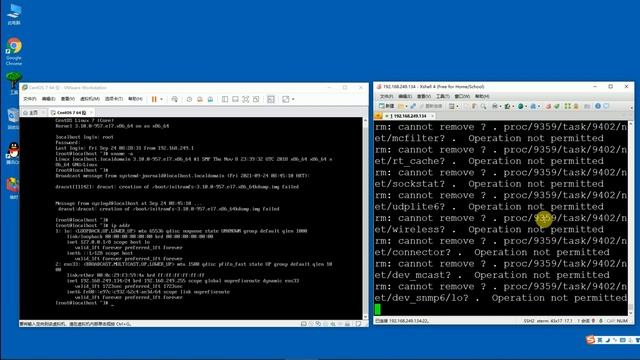
Task: Click Sogou input method S icon
Action: 590,340
